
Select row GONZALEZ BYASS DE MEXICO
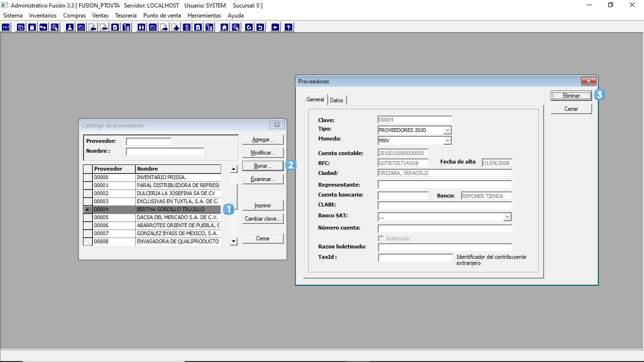tap(152, 233)
